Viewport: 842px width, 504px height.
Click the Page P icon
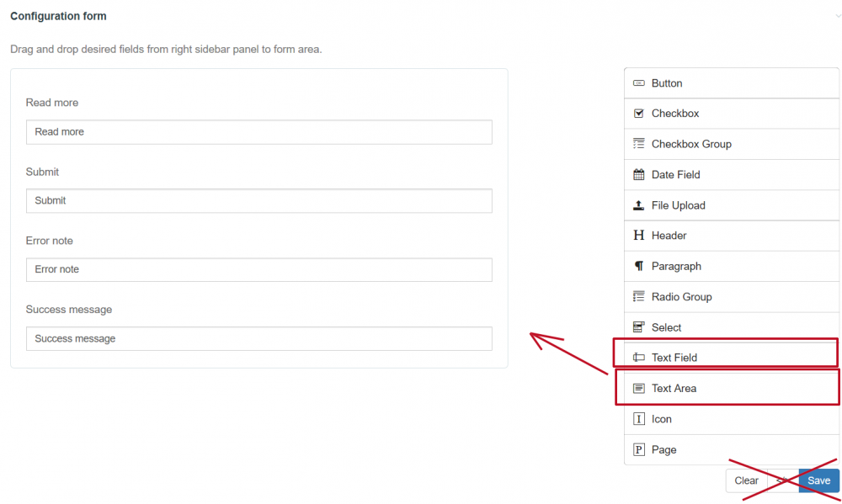tap(638, 450)
